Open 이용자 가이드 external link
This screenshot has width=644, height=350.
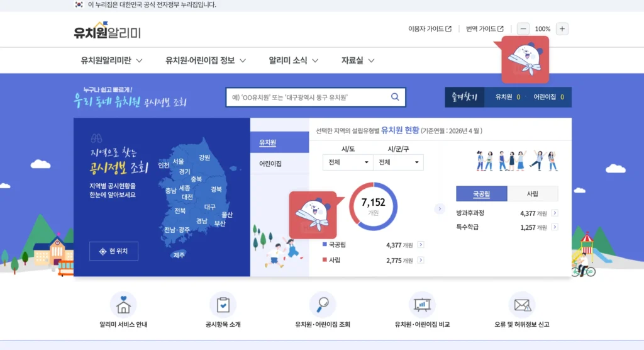click(x=430, y=29)
